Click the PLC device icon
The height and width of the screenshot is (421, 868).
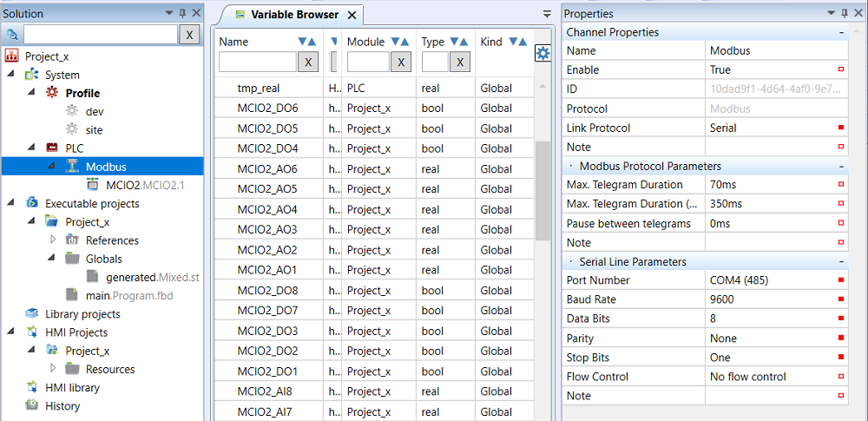[51, 148]
